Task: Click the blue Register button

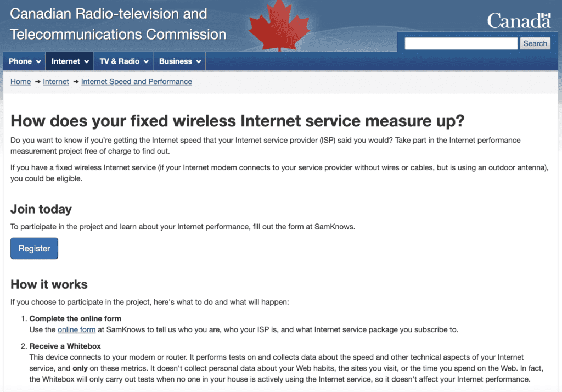Action: click(34, 248)
